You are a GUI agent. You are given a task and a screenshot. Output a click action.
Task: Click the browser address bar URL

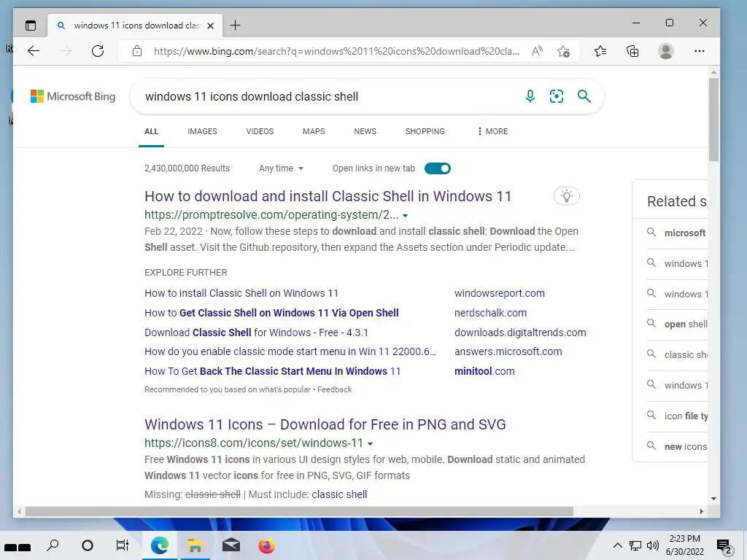point(336,51)
